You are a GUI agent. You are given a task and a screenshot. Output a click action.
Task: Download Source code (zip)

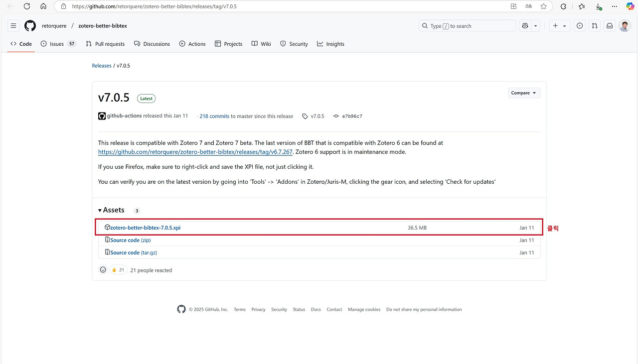pyautogui.click(x=131, y=240)
